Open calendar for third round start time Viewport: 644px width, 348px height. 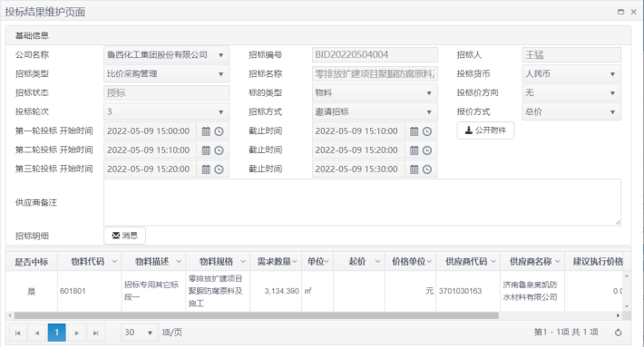coord(206,169)
